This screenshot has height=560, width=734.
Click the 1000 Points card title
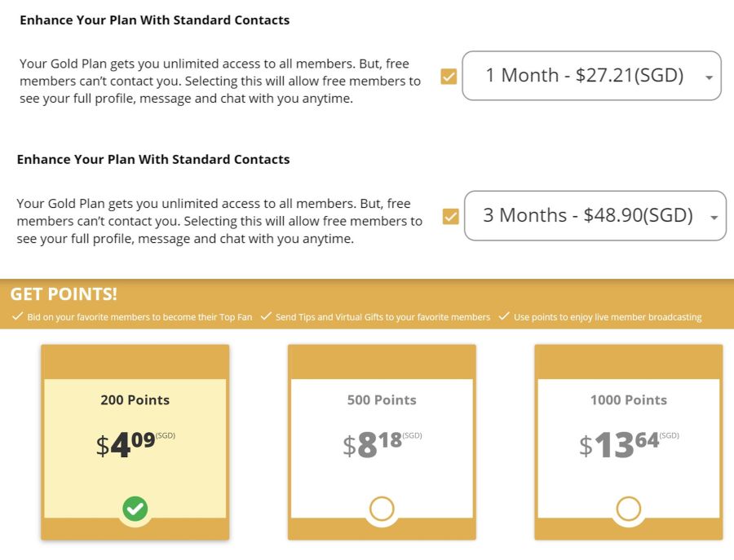pos(629,400)
